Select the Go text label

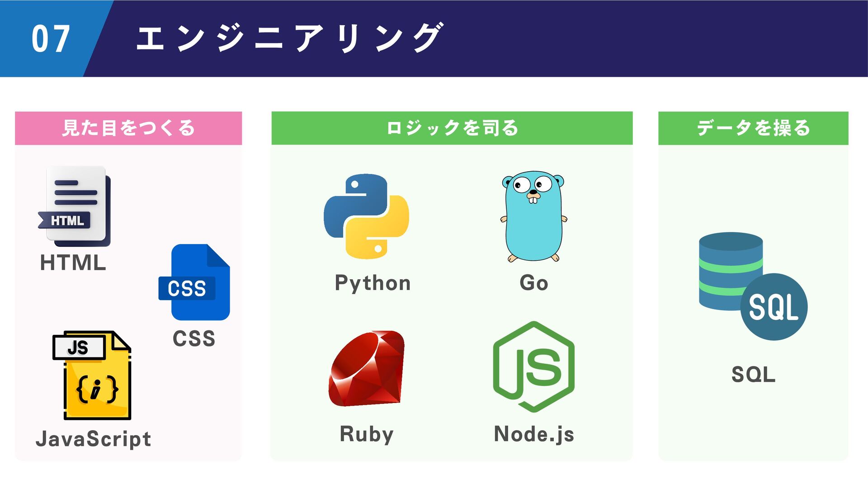533,283
